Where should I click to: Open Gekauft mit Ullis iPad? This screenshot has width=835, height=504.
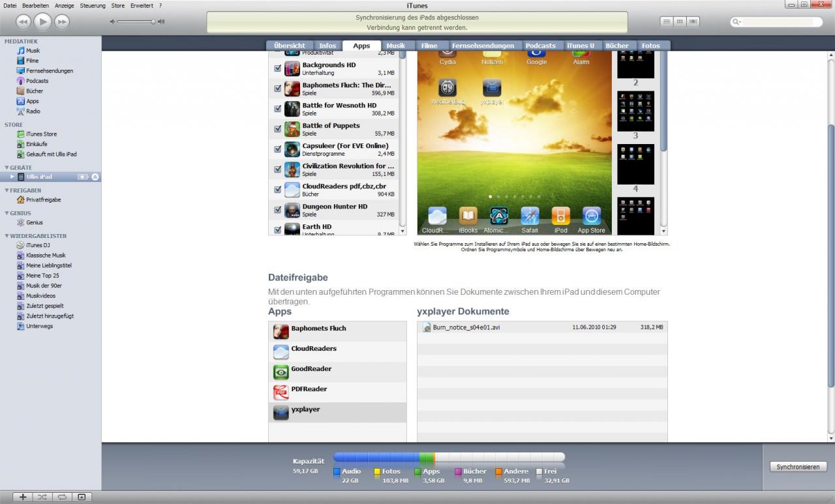click(x=51, y=154)
